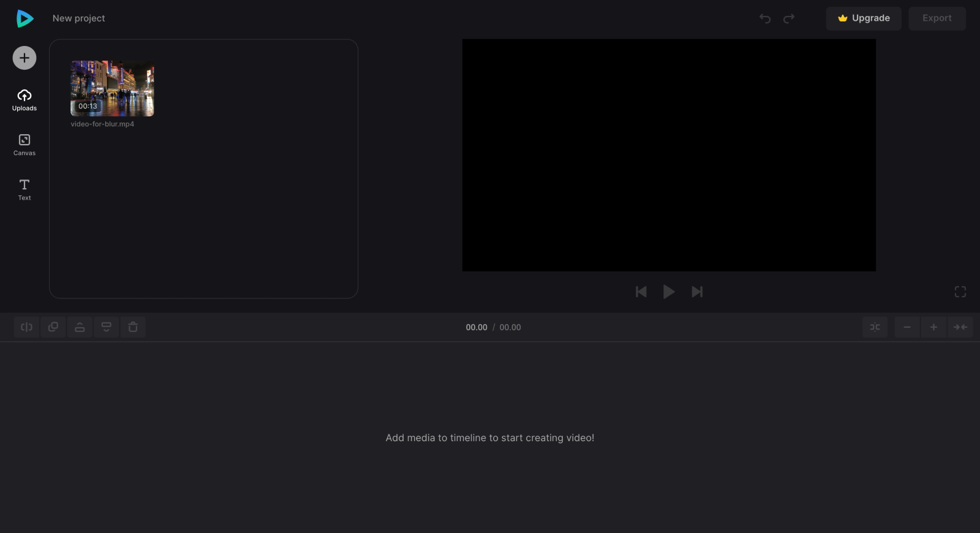The width and height of the screenshot is (980, 533).
Task: Click the Split clip tool
Action: (27, 327)
